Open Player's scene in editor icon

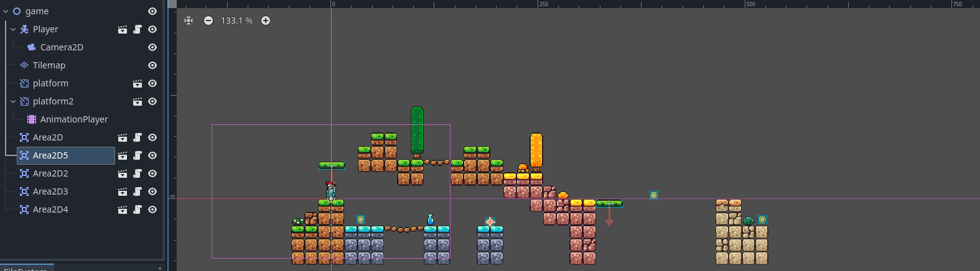coord(123,29)
